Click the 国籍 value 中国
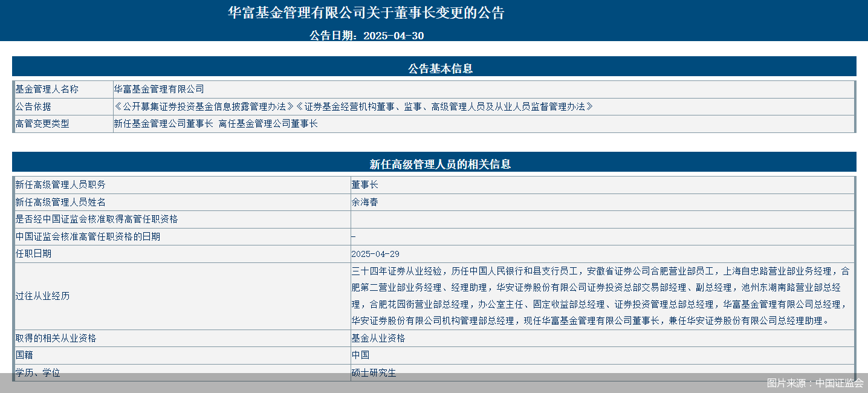This screenshot has width=868, height=393. 360,355
